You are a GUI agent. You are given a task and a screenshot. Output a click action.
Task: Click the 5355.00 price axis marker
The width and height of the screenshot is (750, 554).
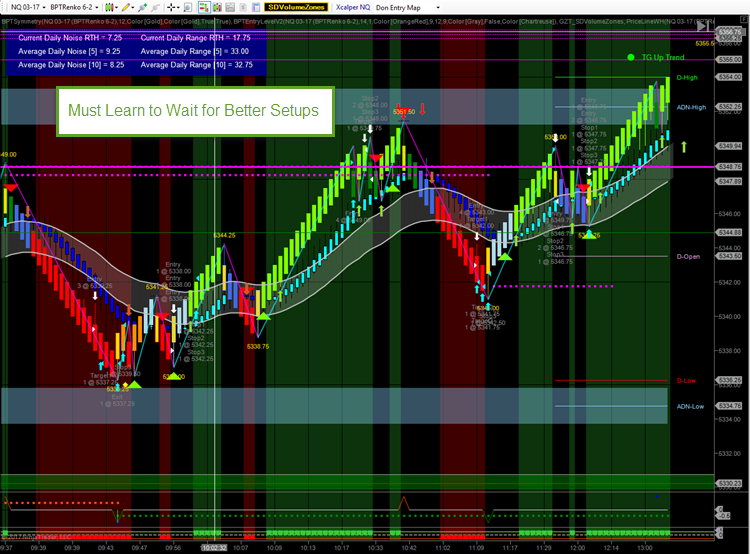pyautogui.click(x=728, y=59)
